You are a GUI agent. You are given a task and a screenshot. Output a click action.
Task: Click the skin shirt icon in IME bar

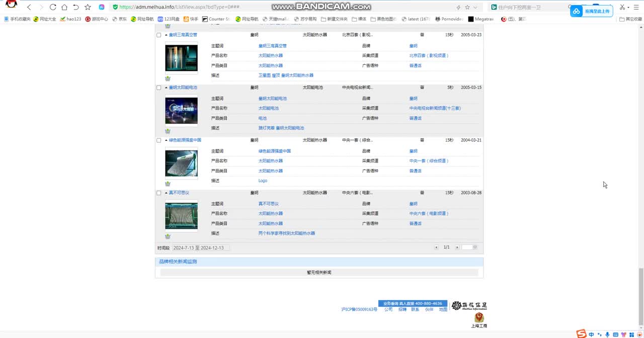pos(623,334)
